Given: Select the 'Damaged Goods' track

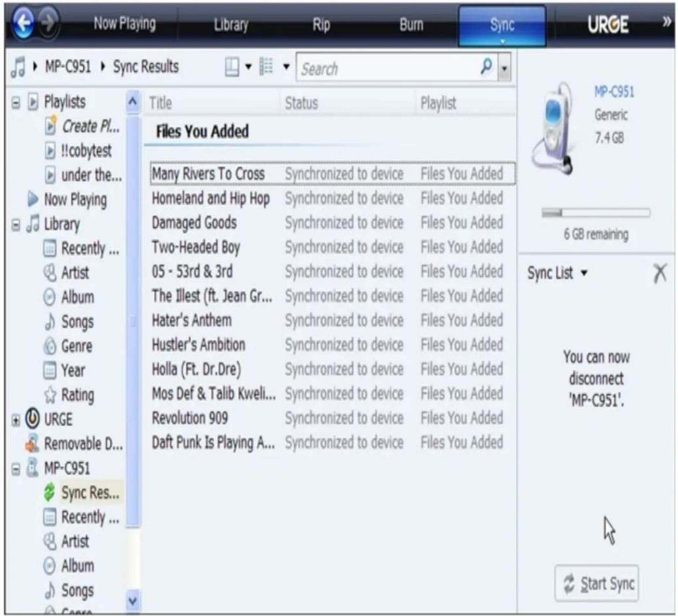Looking at the screenshot, I should [x=194, y=223].
